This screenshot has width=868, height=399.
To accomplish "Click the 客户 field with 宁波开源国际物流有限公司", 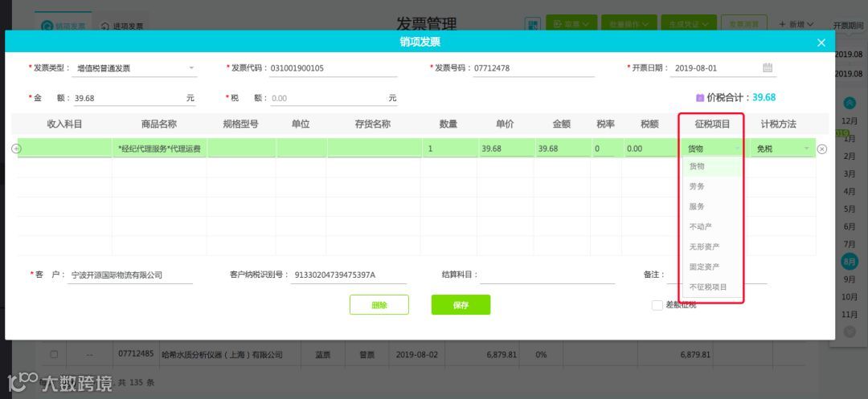I will (x=129, y=275).
